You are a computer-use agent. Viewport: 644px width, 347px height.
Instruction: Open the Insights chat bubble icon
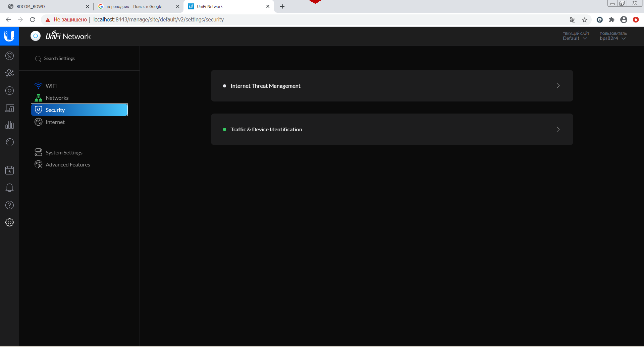tap(10, 142)
